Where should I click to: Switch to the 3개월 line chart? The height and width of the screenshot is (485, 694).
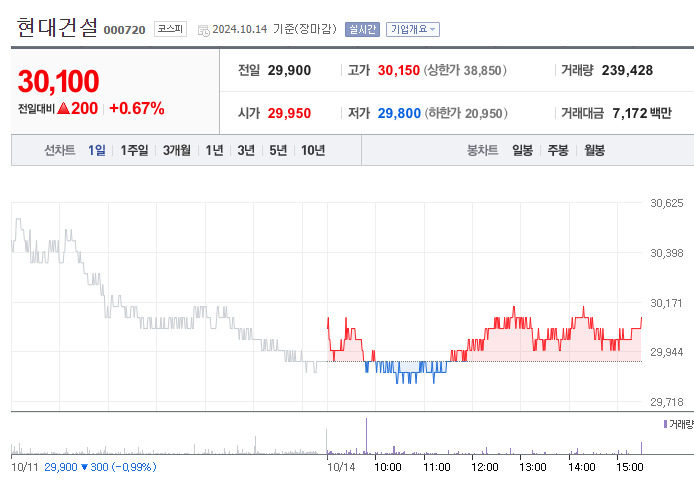click(177, 150)
